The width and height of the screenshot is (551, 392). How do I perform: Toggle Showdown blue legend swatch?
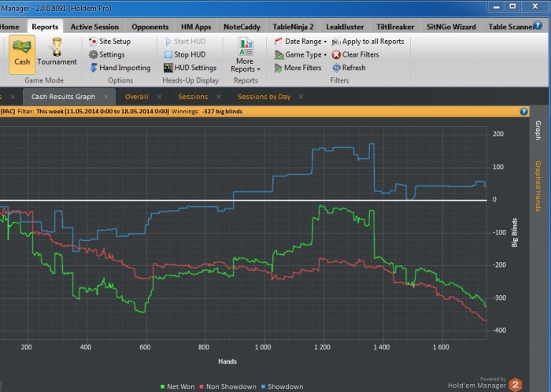point(263,386)
